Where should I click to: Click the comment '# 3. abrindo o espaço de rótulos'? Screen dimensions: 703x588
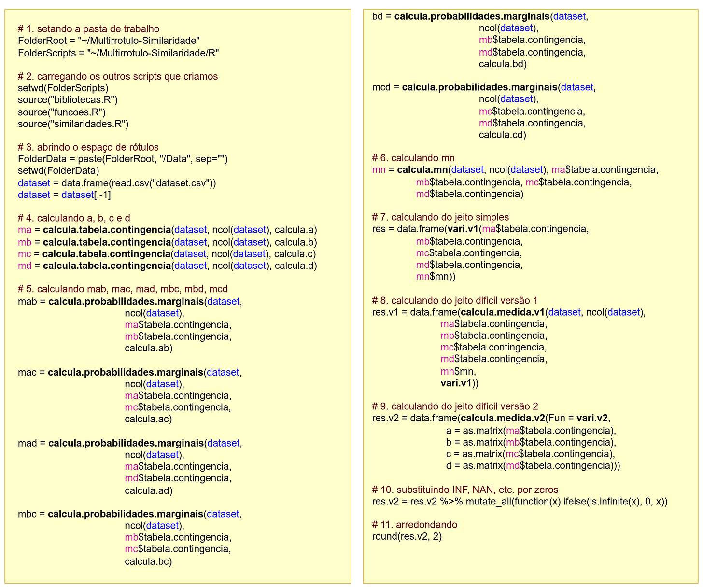(x=88, y=147)
